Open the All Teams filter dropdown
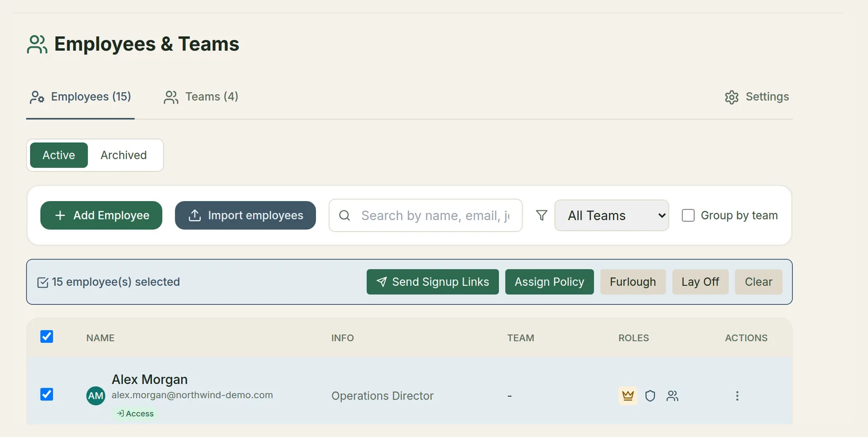This screenshot has height=437, width=868. (x=611, y=215)
